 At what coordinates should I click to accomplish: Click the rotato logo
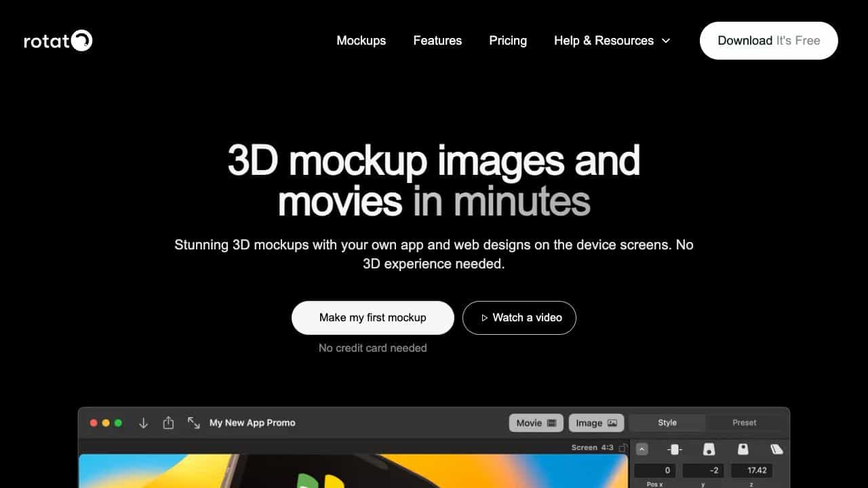(x=58, y=41)
